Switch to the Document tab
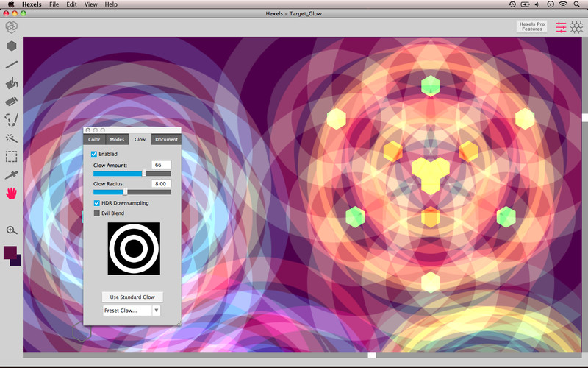Screen dimensions: 588x368 coord(166,139)
